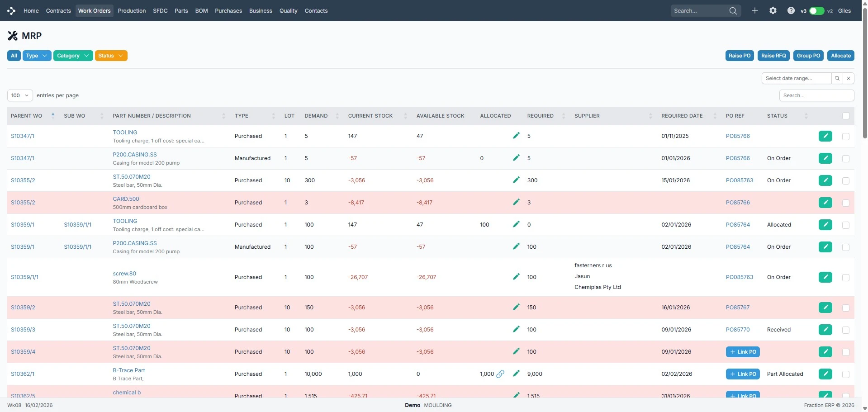Check the select-all checkbox in table header

[x=845, y=116]
